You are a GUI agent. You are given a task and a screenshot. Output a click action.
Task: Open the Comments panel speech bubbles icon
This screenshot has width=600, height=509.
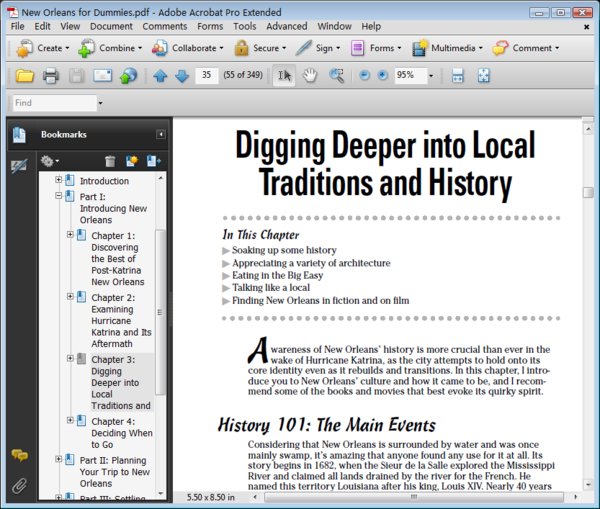pyautogui.click(x=19, y=456)
